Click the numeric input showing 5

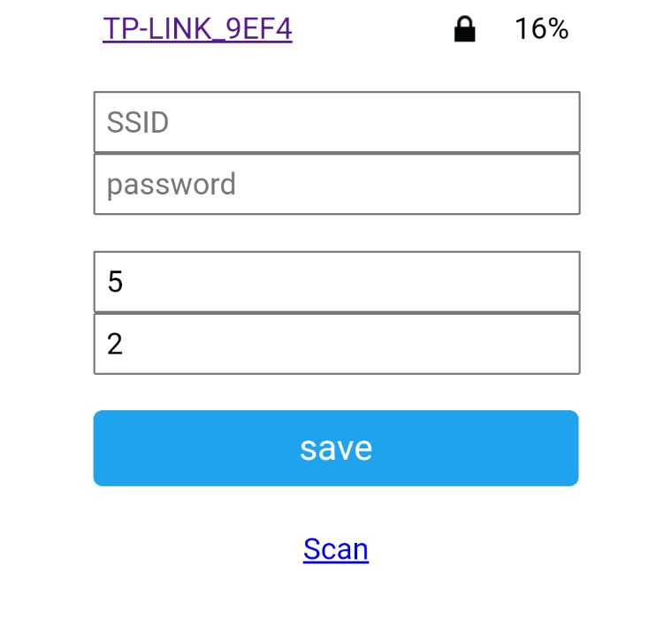[336, 282]
